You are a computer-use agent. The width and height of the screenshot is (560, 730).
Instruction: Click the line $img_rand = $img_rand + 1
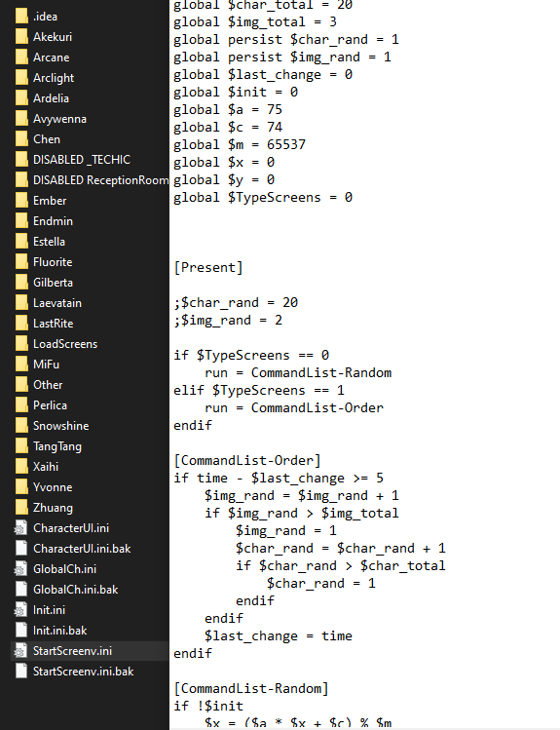click(x=302, y=496)
